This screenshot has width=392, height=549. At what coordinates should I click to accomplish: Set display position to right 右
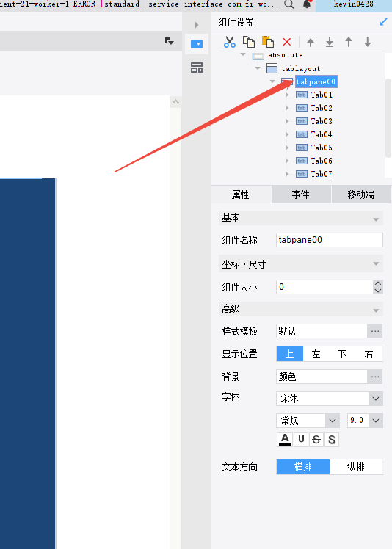pyautogui.click(x=369, y=354)
